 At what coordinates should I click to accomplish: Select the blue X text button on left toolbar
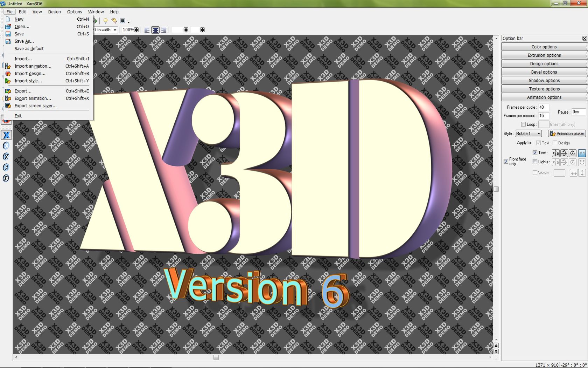6,135
